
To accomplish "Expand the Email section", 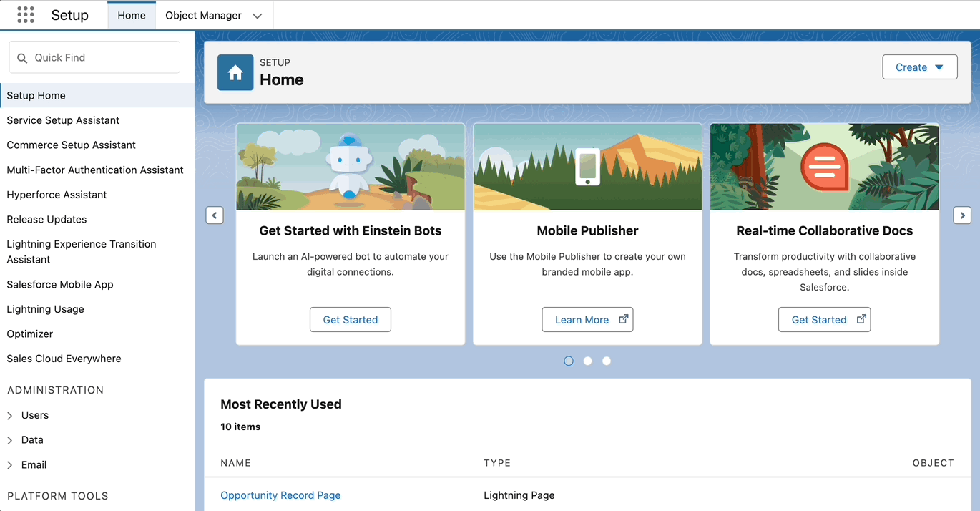I will 10,465.
